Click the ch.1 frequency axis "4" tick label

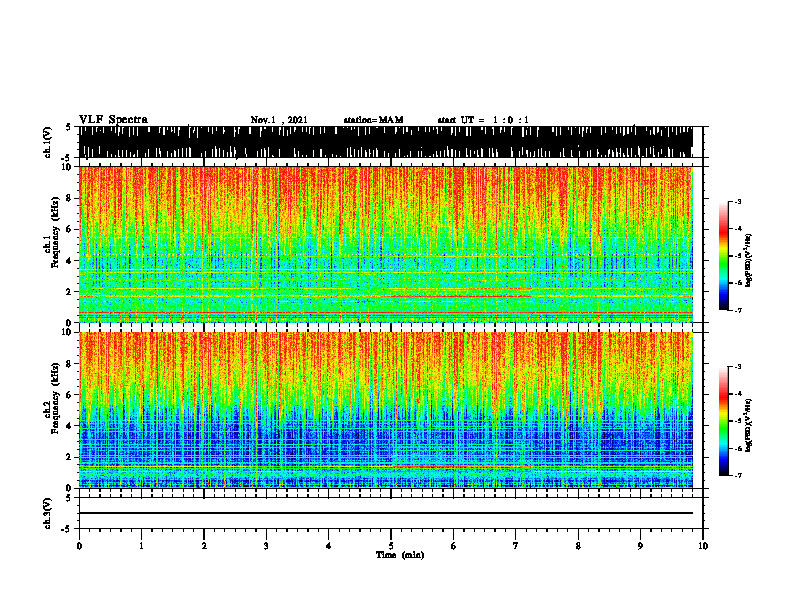pyautogui.click(x=70, y=261)
